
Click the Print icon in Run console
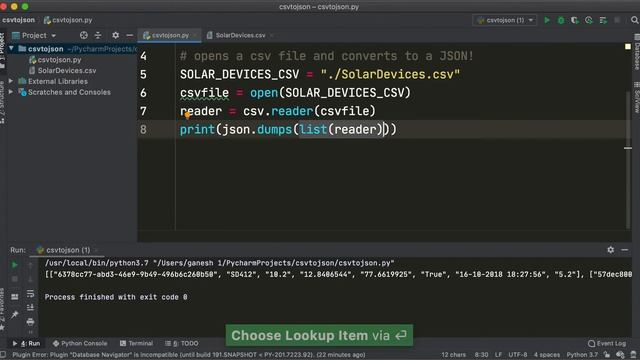click(x=30, y=322)
